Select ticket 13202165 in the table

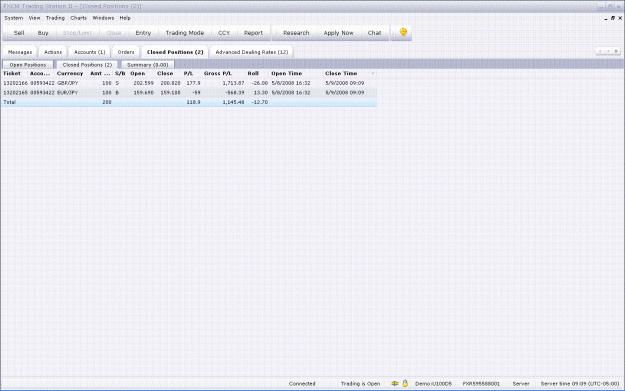[16, 92]
